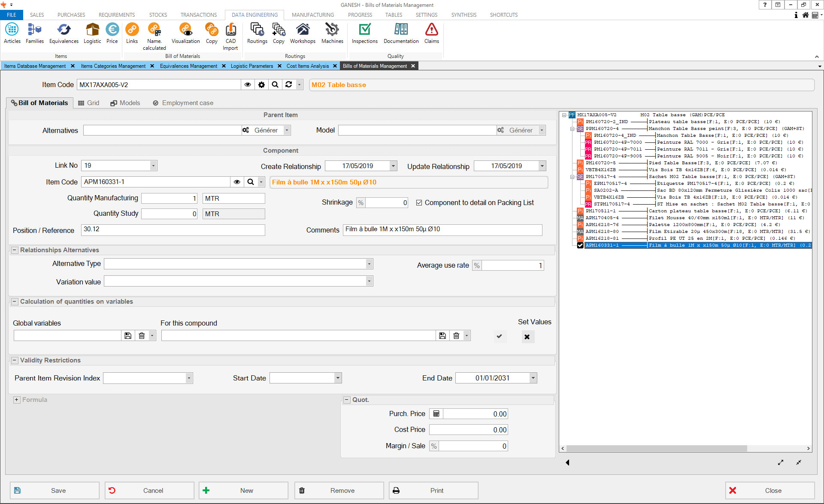Image resolution: width=824 pixels, height=504 pixels.
Task: View component item with eye icon
Action: pyautogui.click(x=237, y=182)
